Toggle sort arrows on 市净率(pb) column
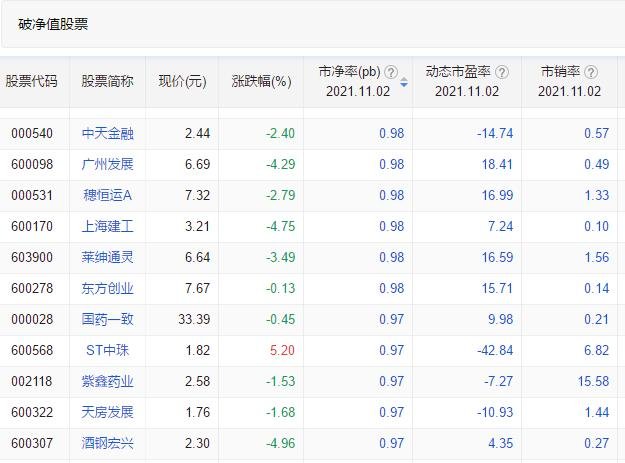 (404, 82)
